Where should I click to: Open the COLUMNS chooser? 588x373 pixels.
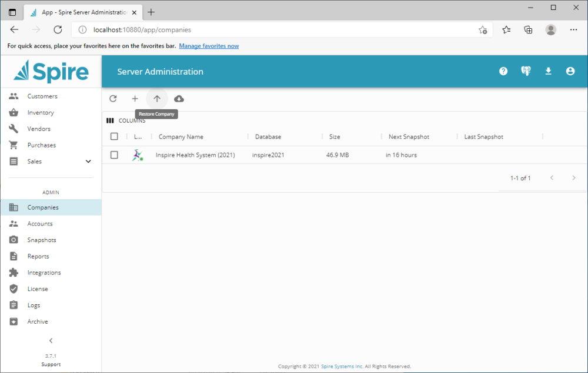(x=126, y=120)
